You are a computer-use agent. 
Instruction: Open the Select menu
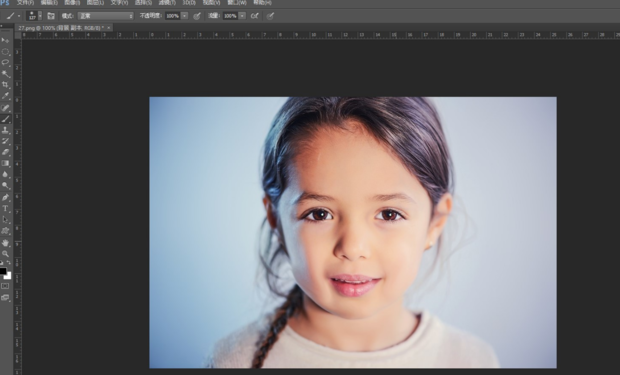[143, 3]
